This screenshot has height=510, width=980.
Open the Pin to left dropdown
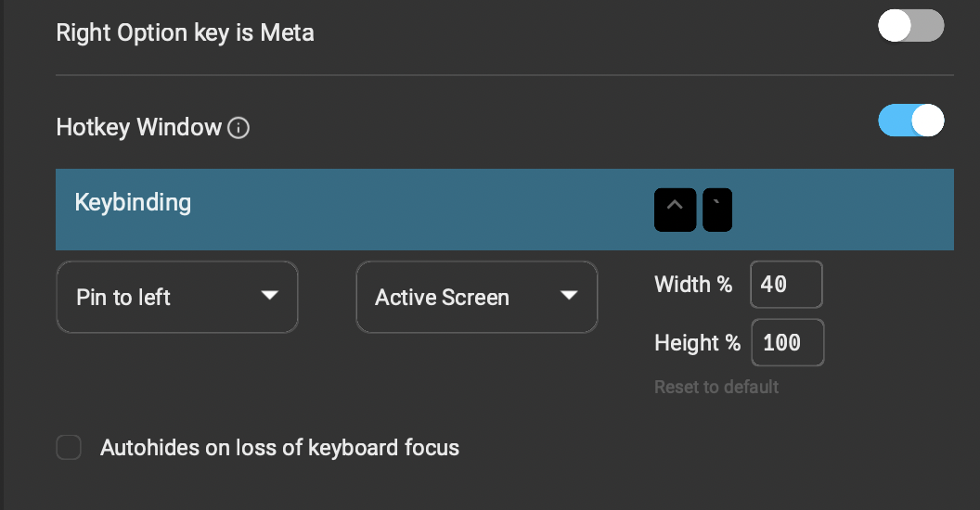click(x=177, y=297)
